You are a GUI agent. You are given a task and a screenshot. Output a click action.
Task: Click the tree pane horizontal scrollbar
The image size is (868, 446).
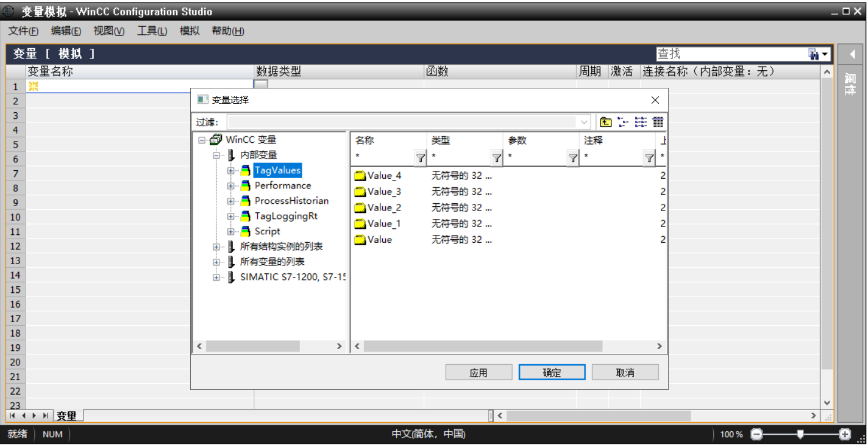(x=252, y=346)
